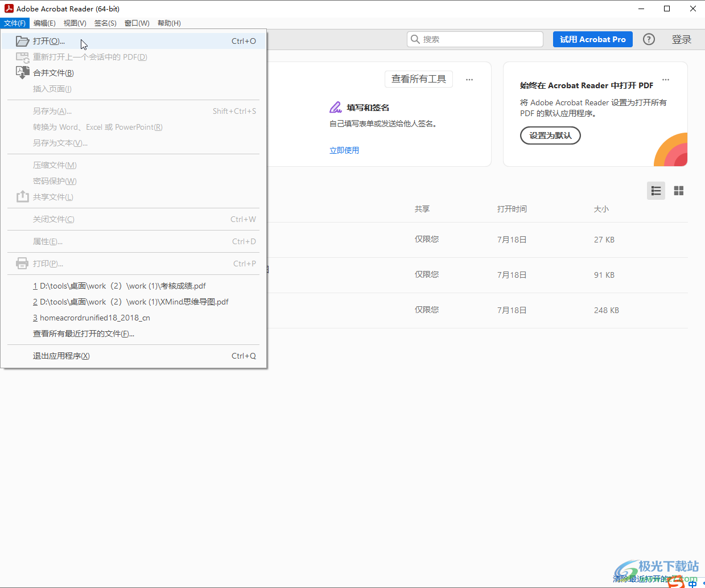
Task: Open the 帮助(H) menu
Action: pos(169,23)
